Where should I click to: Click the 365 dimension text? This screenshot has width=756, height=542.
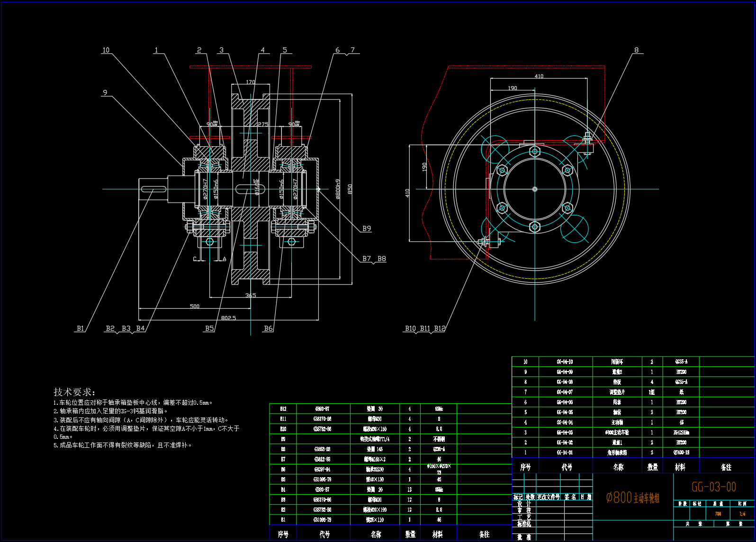(x=251, y=295)
